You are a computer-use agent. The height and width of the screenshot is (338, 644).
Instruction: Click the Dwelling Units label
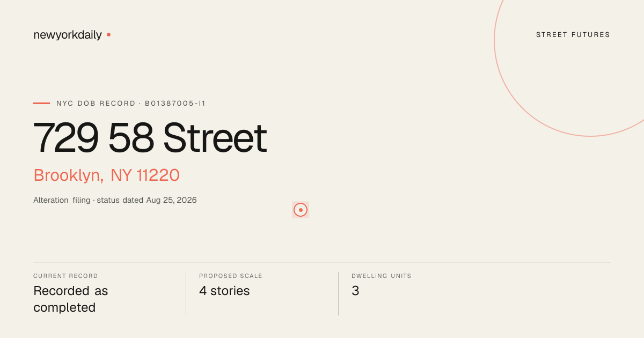(382, 276)
